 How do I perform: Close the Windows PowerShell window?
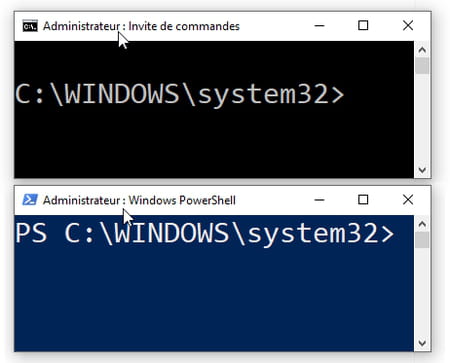(x=408, y=200)
